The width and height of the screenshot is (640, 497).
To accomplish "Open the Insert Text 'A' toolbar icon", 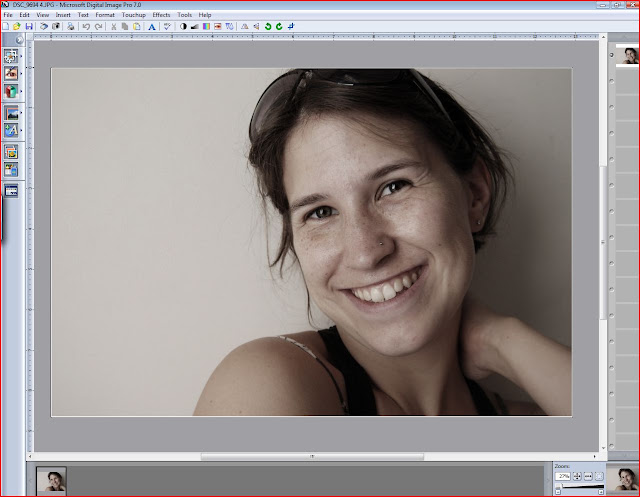I will (151, 27).
